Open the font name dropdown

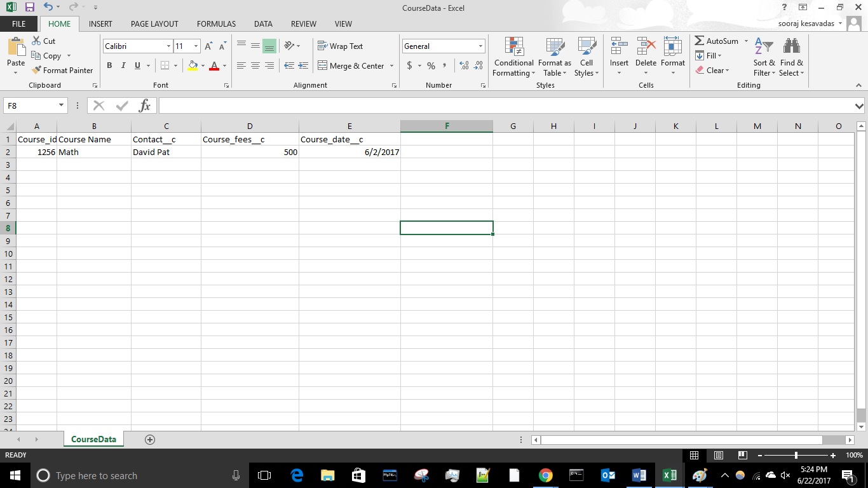pos(168,46)
